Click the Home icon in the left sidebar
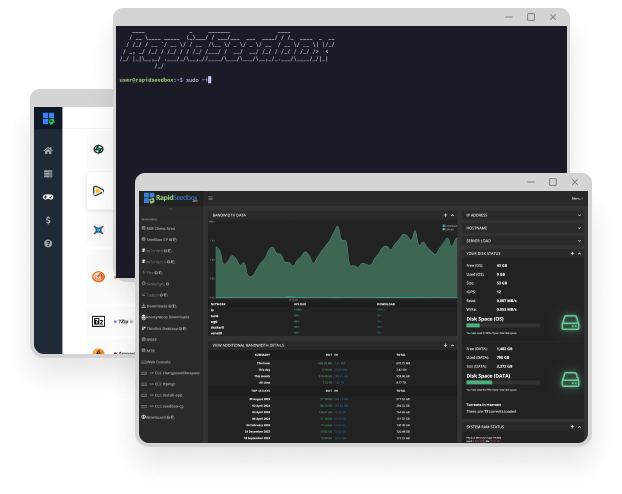Viewport: 622px width, 494px height. [47, 151]
